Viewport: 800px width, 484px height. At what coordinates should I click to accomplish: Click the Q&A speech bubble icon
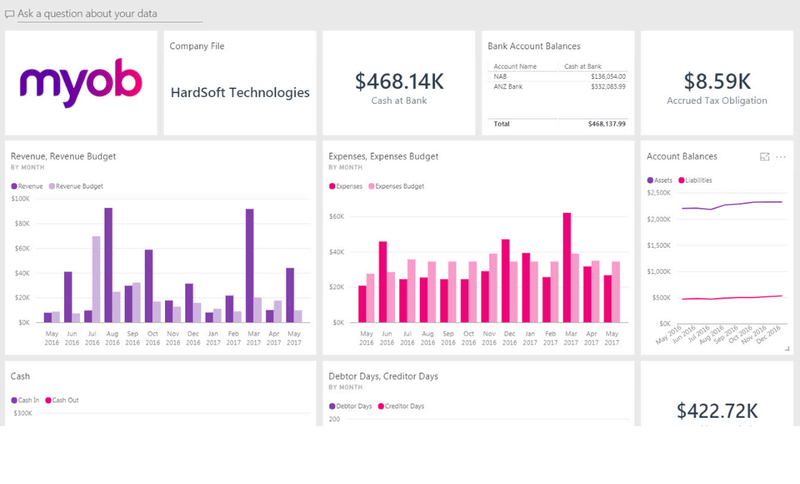click(10, 15)
